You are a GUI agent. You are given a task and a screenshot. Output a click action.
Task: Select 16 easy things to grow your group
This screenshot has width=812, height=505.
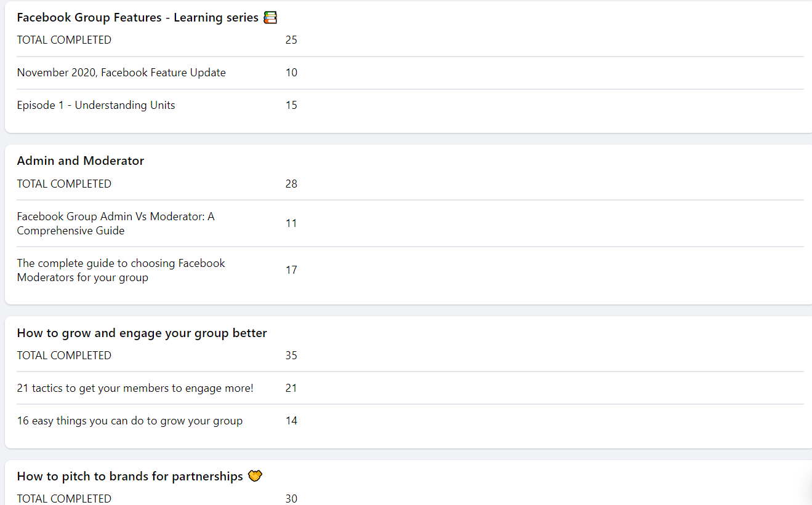129,421
